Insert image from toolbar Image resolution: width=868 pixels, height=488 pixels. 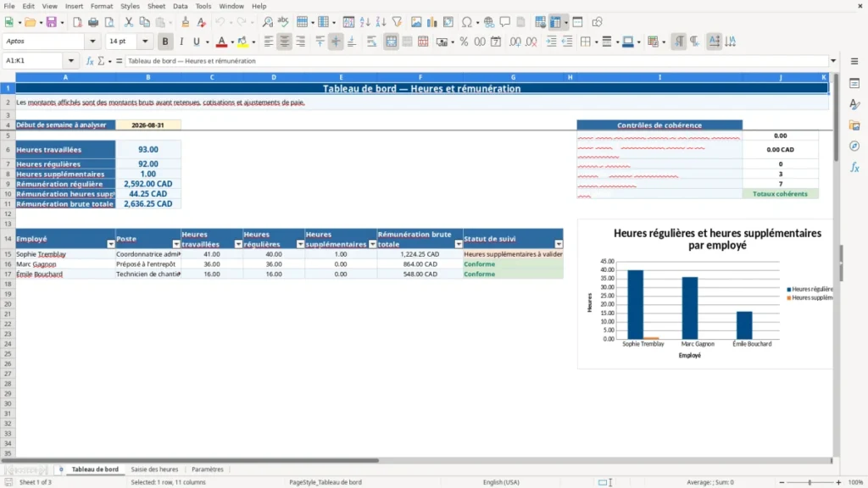pyautogui.click(x=416, y=22)
